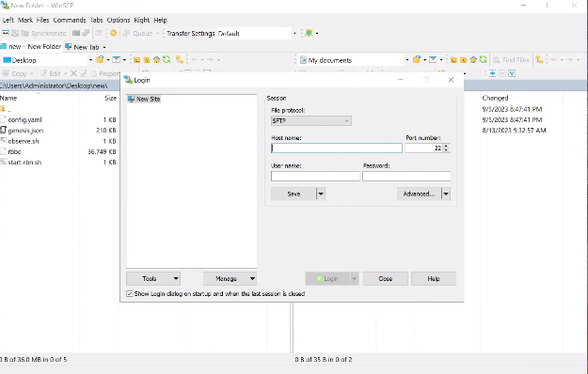Click the Find Files toolbar button
588x374 pixels.
tap(511, 60)
